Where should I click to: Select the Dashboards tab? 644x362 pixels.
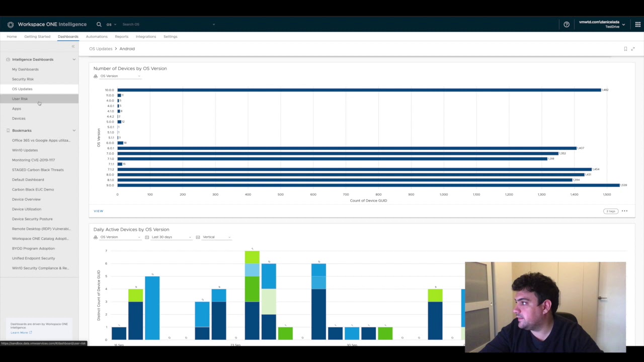[68, 36]
